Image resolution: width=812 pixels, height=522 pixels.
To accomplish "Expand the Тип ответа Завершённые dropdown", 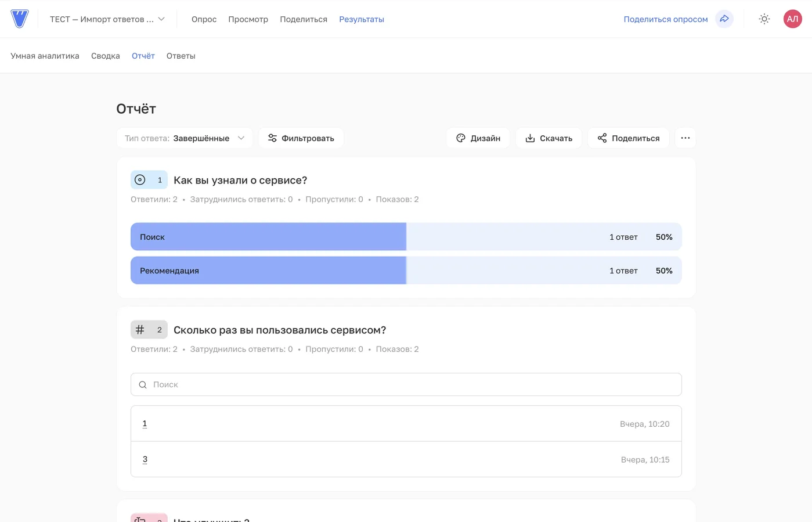I will click(x=185, y=138).
